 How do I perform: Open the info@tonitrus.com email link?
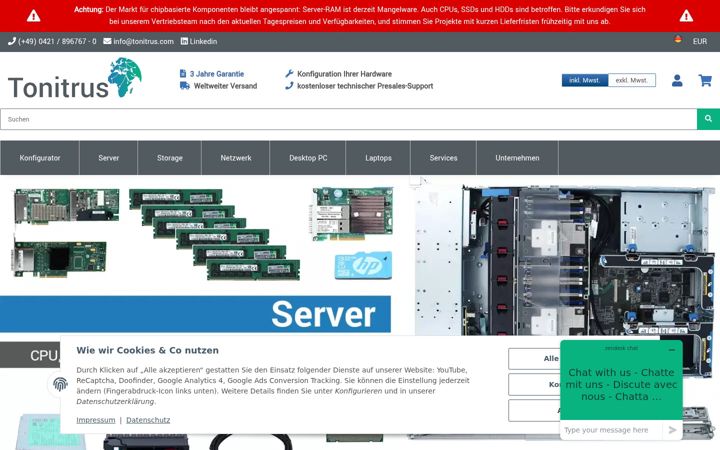click(138, 41)
